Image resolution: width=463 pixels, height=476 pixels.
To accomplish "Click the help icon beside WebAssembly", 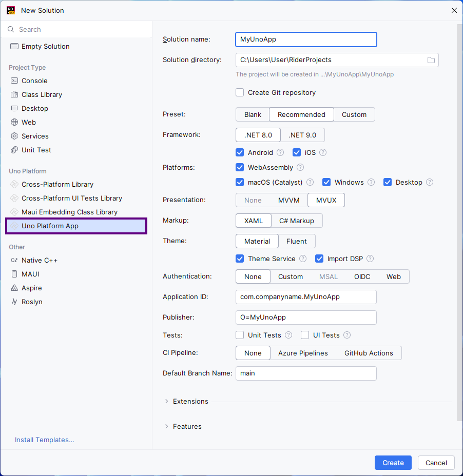I will pos(300,167).
